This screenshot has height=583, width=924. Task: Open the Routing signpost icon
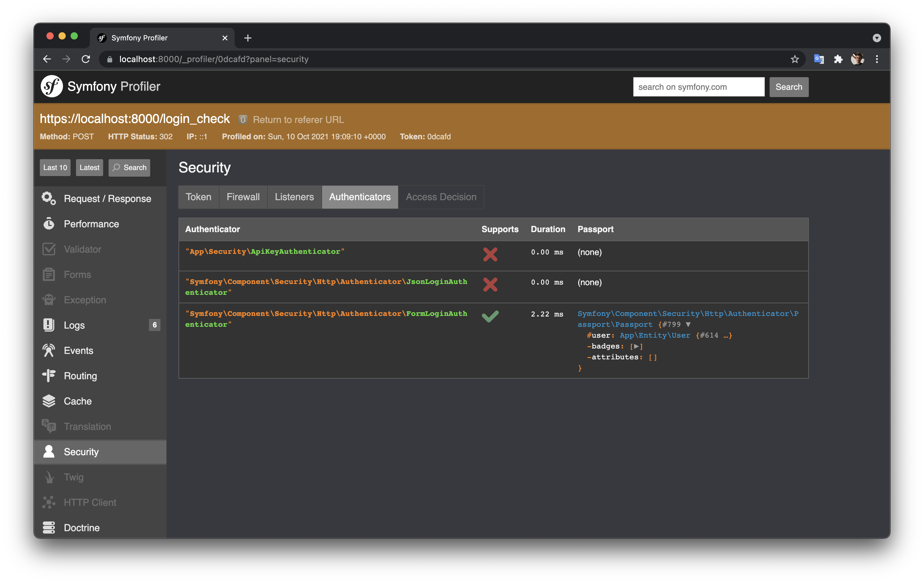49,376
